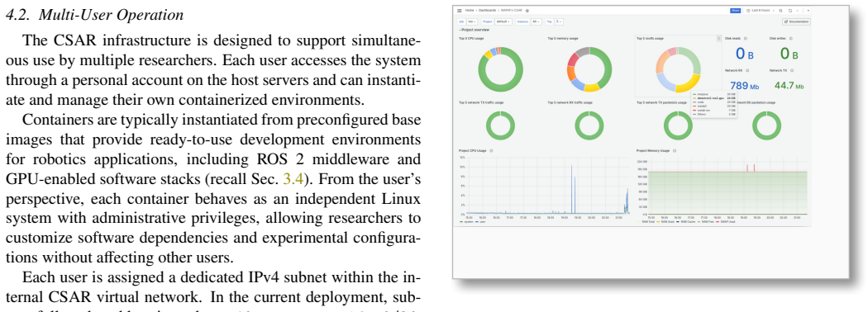Screen dimensions: 868x312
Task: Toggle the user series in CPU legend
Action: pyautogui.click(x=480, y=221)
